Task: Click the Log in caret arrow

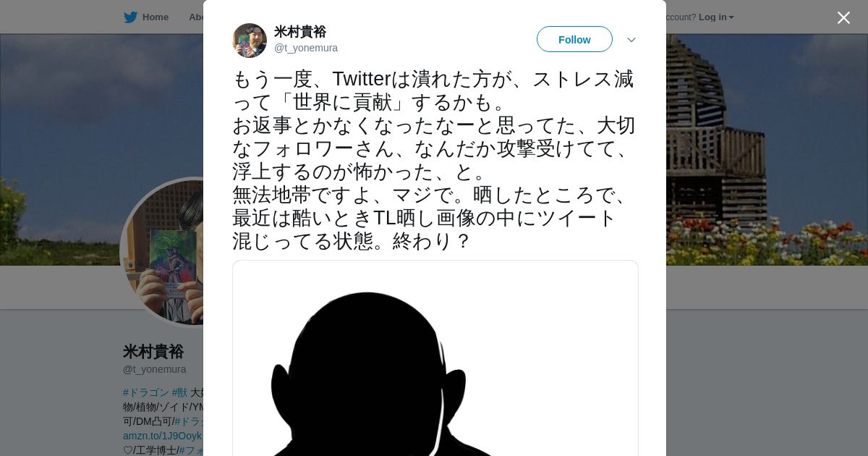Action: tap(731, 17)
